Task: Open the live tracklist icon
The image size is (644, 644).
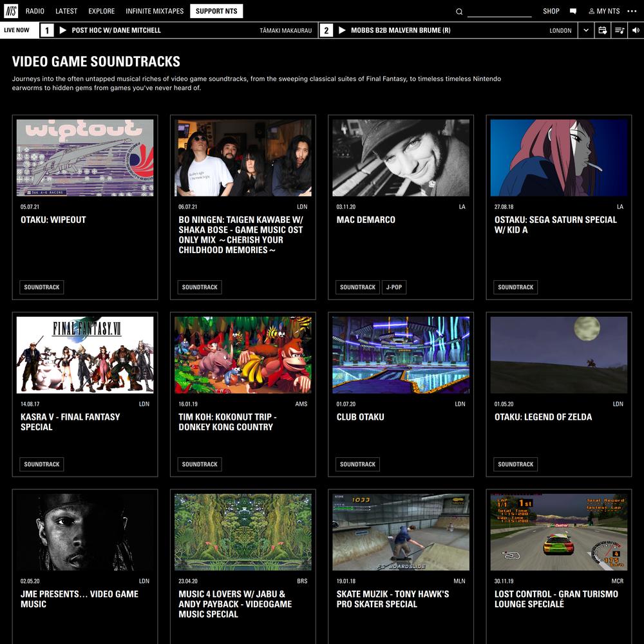Action: [x=620, y=30]
